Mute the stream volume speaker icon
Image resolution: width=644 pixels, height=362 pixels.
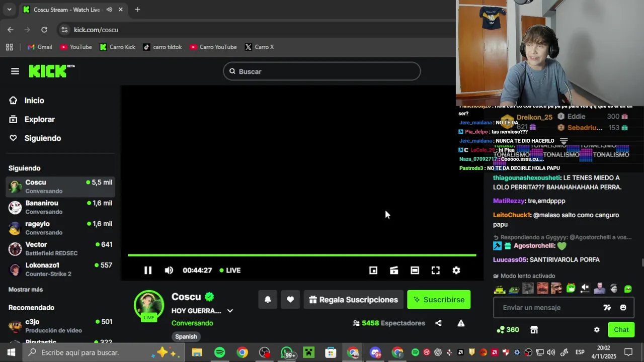coord(169,270)
